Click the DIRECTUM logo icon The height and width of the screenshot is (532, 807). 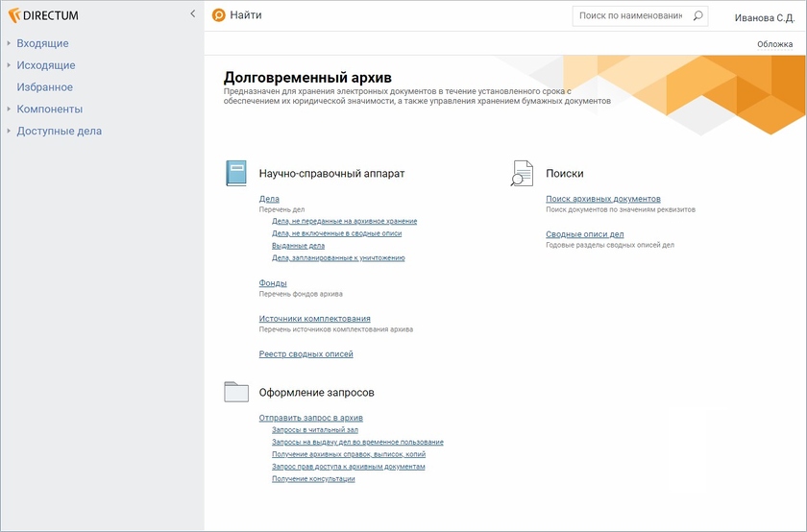click(x=13, y=15)
